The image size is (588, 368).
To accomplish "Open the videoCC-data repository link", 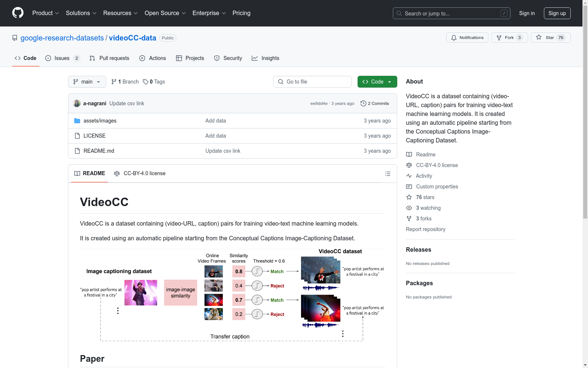I will point(132,38).
